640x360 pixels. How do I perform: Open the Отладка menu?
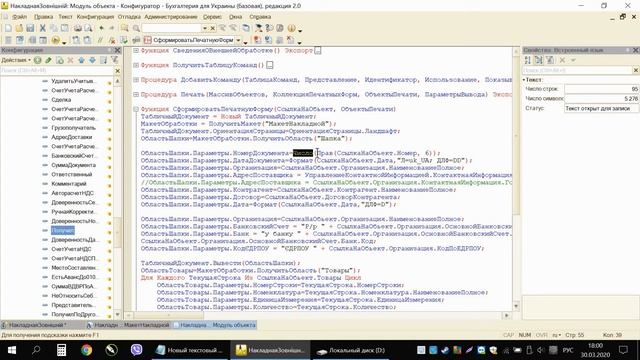tap(129, 17)
